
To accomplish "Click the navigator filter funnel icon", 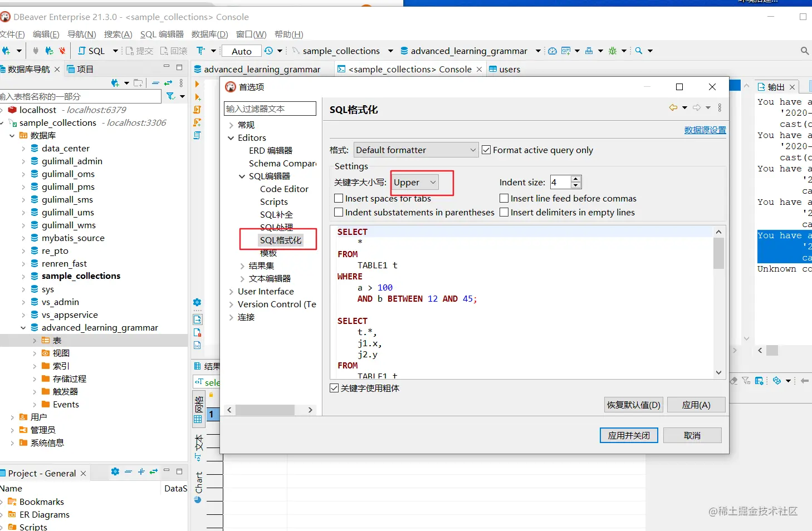I will (171, 96).
